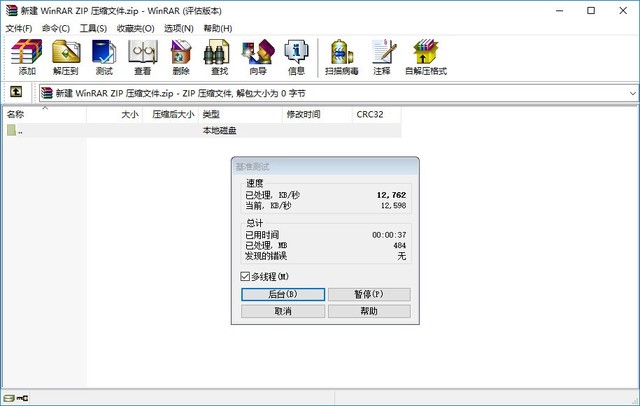Sort by the CRC32 column header

click(376, 115)
